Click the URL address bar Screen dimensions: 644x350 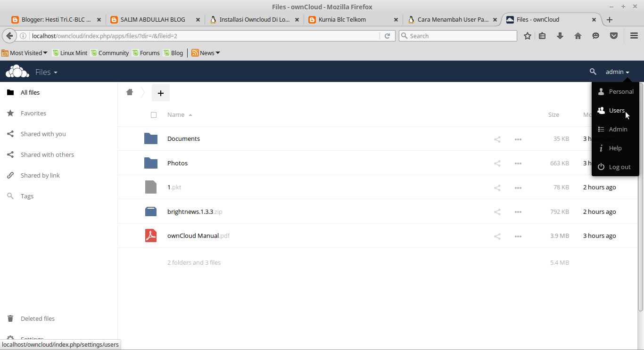tap(205, 36)
